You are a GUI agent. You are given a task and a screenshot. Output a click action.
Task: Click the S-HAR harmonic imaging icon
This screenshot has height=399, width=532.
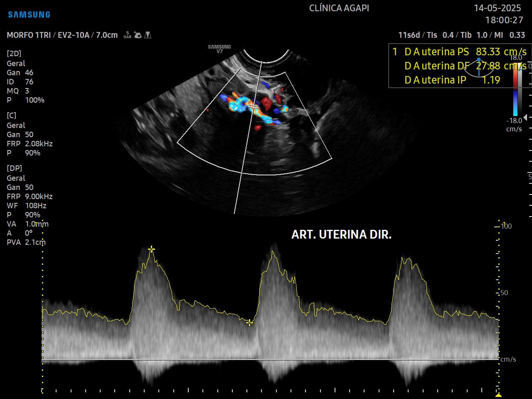(x=127, y=35)
